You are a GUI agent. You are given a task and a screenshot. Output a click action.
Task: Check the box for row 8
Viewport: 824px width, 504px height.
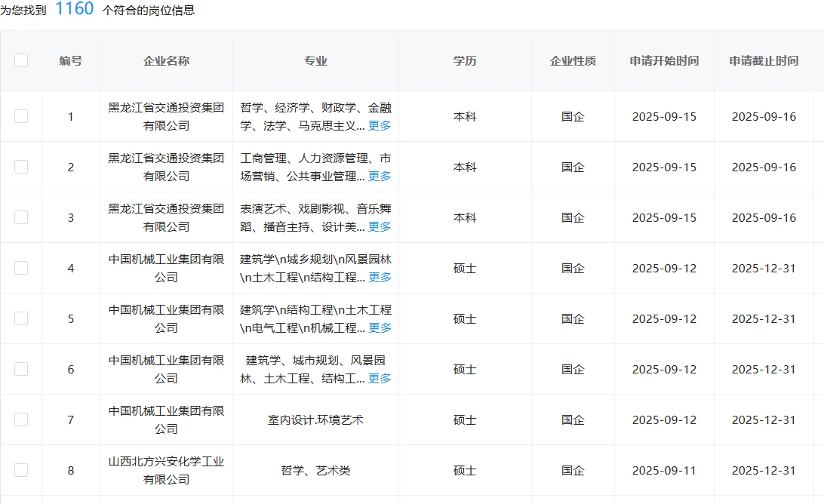(x=21, y=470)
